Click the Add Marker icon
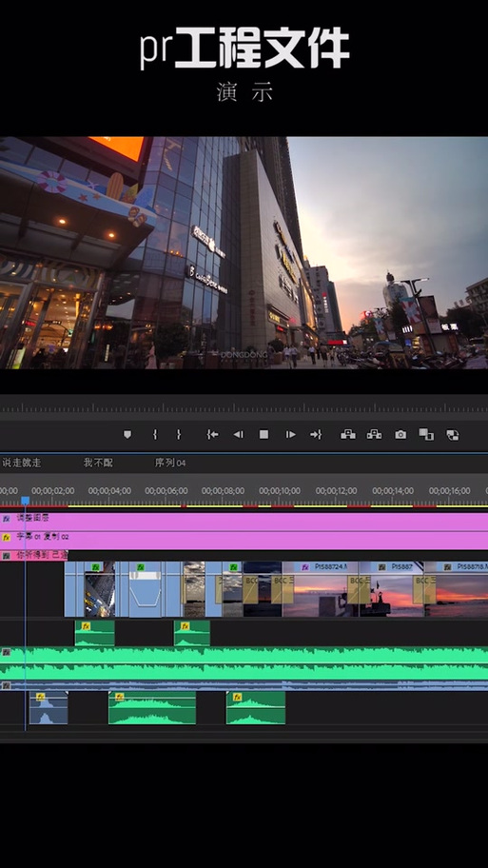The height and width of the screenshot is (868, 488). point(127,435)
